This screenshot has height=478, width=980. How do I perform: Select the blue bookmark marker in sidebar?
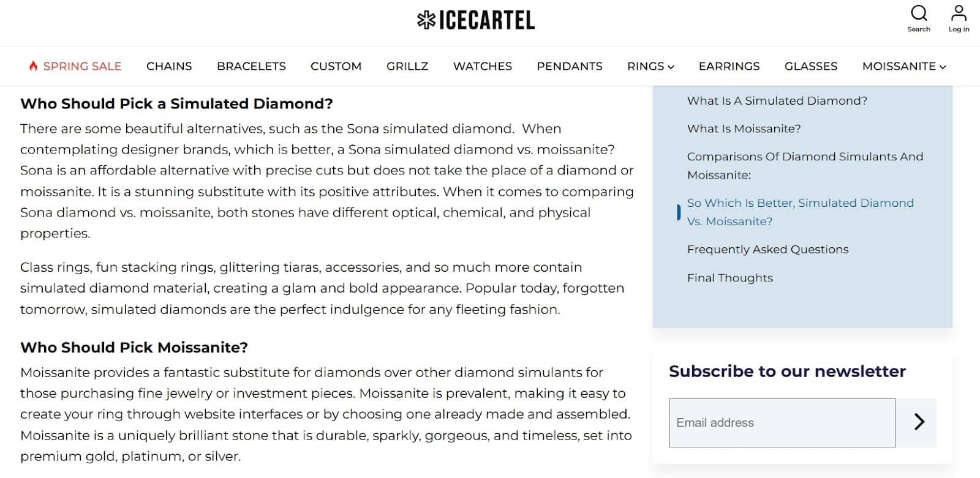coord(679,212)
